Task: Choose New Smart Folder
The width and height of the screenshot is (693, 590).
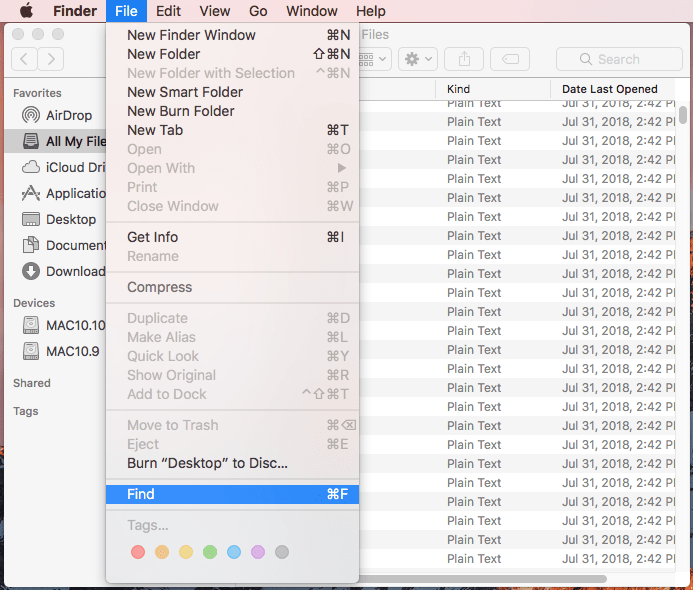Action: 232,92
